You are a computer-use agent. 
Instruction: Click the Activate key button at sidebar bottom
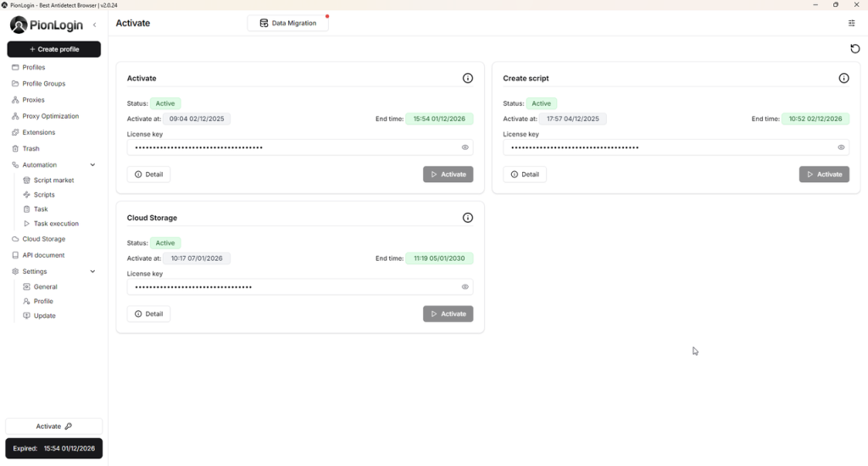[x=53, y=427]
